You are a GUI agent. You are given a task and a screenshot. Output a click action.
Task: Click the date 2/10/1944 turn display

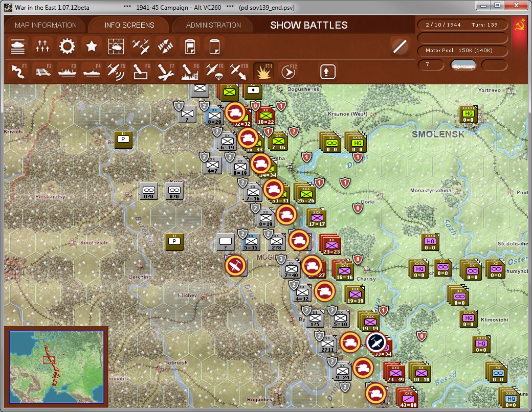click(x=462, y=25)
